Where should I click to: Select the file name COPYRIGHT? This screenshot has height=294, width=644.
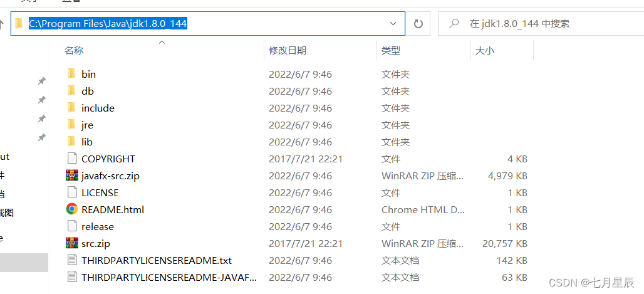tap(108, 159)
